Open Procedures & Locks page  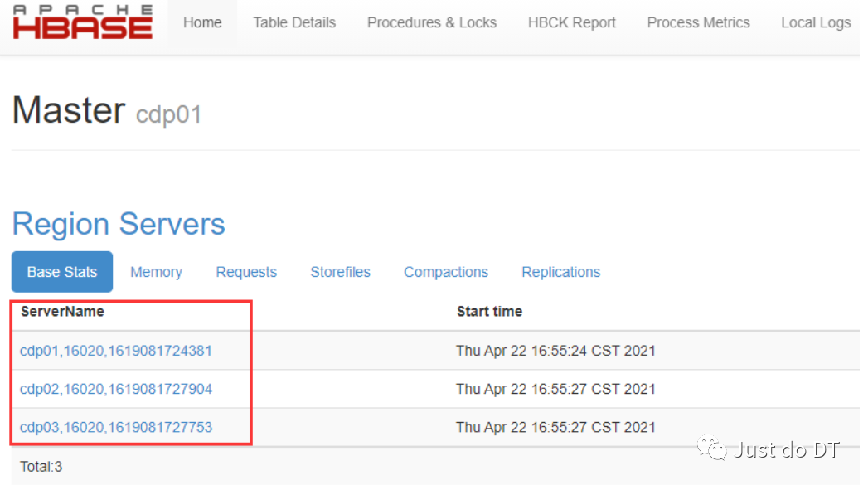click(432, 22)
